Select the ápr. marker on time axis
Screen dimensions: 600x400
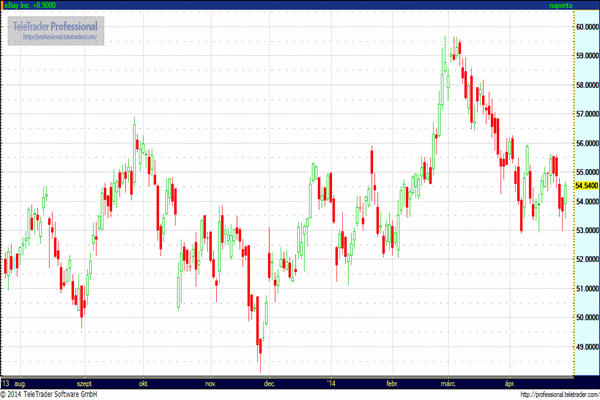[x=510, y=383]
